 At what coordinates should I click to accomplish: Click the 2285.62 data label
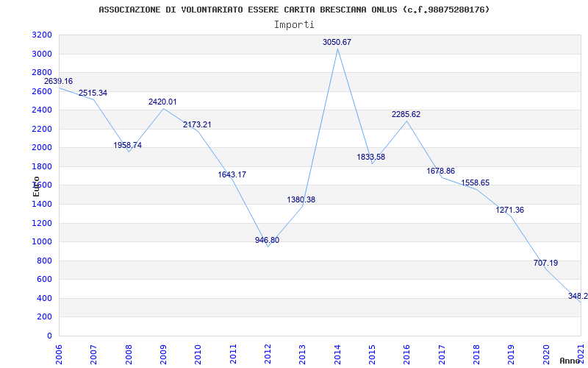pos(406,115)
